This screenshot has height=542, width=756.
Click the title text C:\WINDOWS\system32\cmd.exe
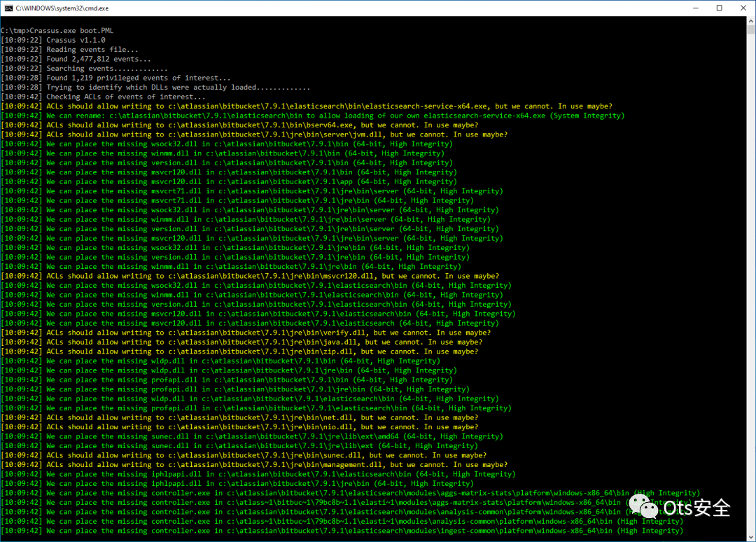[62, 8]
